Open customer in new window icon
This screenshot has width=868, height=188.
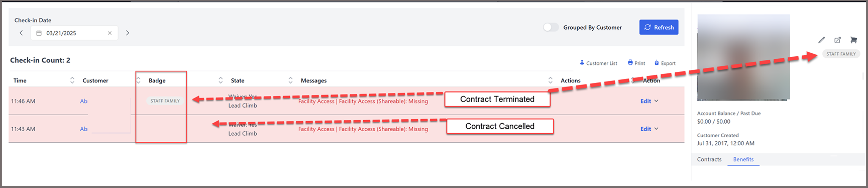pos(837,40)
